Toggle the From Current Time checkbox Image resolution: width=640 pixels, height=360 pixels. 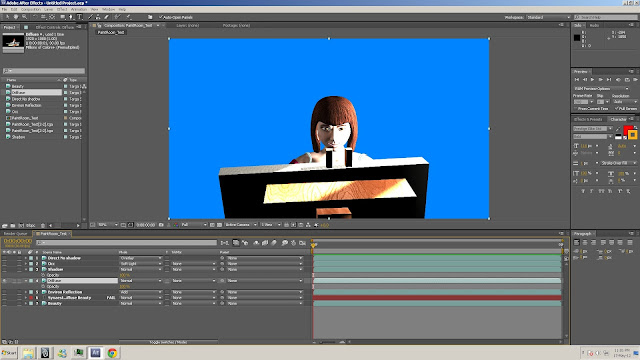(575, 109)
